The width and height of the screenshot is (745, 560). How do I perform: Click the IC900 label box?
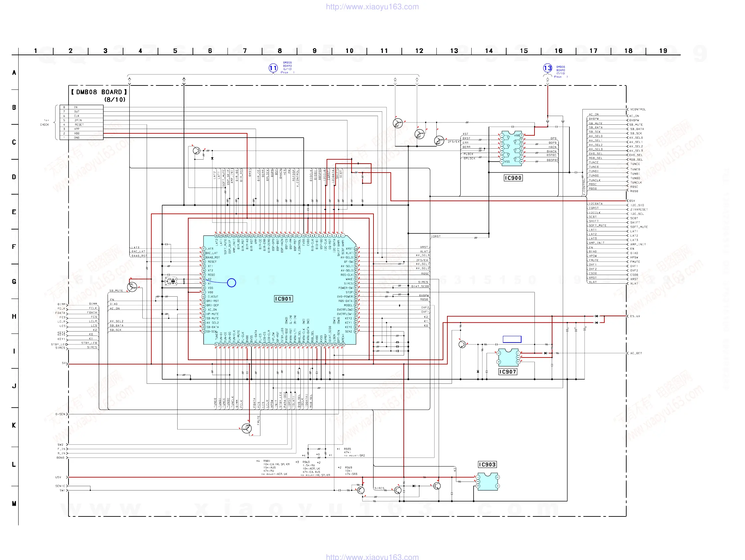(x=513, y=178)
